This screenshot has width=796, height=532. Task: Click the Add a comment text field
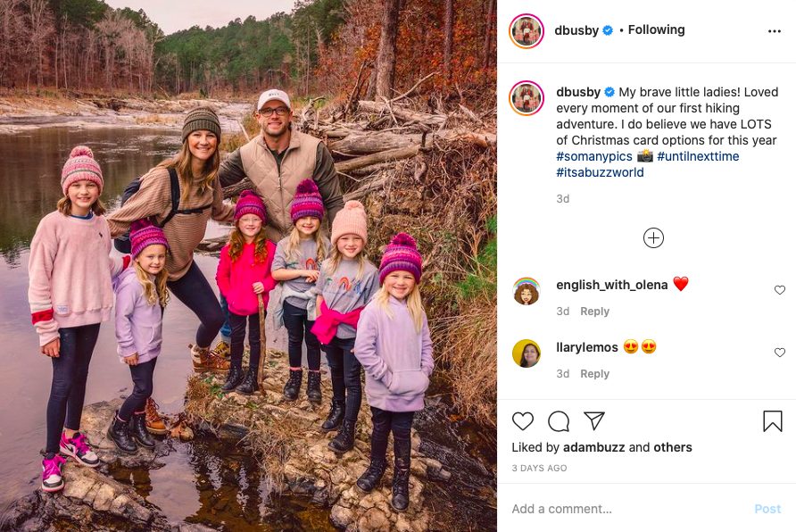(625, 509)
